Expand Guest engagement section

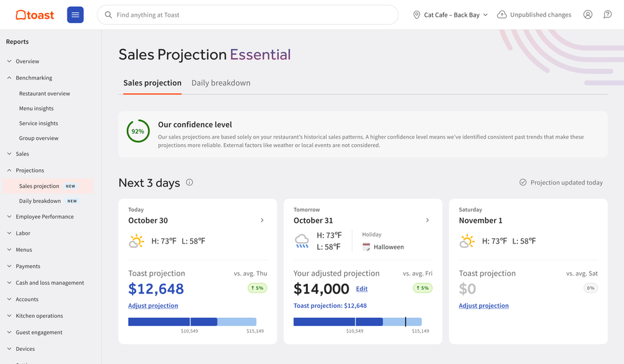click(x=34, y=332)
